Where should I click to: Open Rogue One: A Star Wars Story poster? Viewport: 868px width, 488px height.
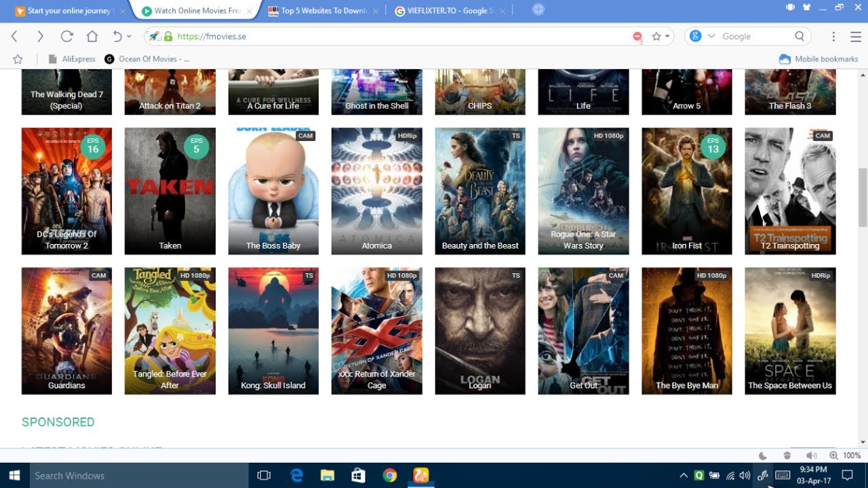583,191
